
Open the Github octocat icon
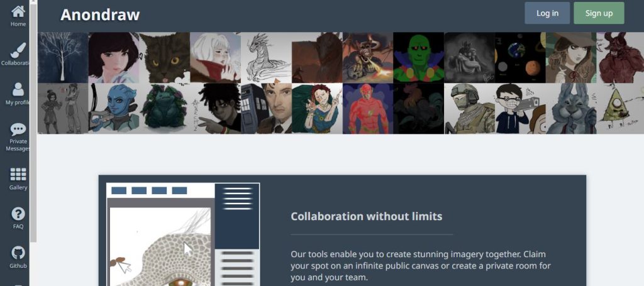click(18, 252)
